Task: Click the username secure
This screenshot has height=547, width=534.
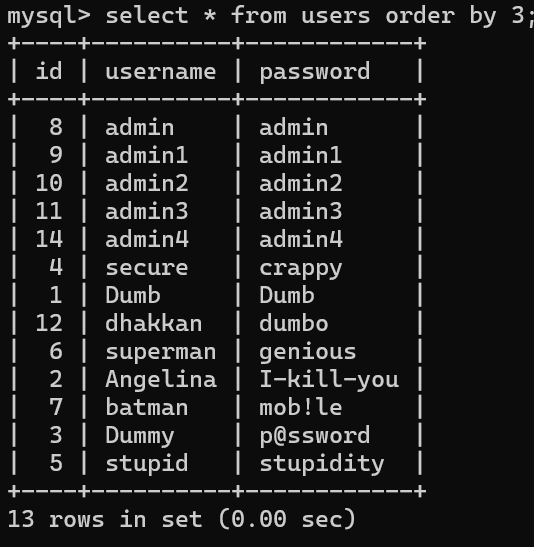Action: coord(147,268)
